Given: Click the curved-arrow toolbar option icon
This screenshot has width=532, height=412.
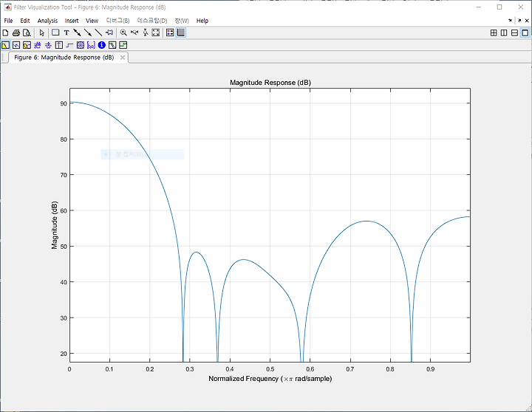Looking at the screenshot, I should tap(511, 21).
